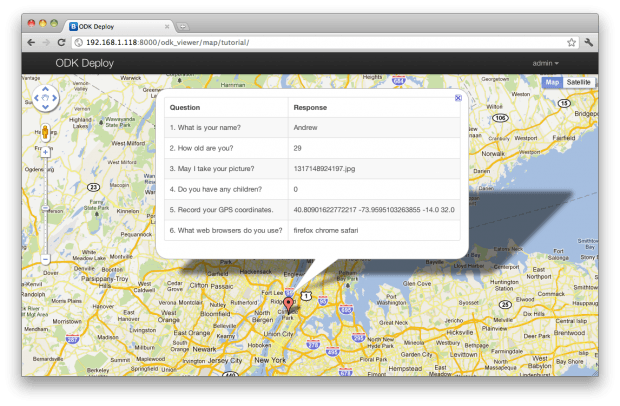Viewport: 620px width, 406px height.
Task: Click the ODK Deploy brand link
Action: tap(84, 63)
